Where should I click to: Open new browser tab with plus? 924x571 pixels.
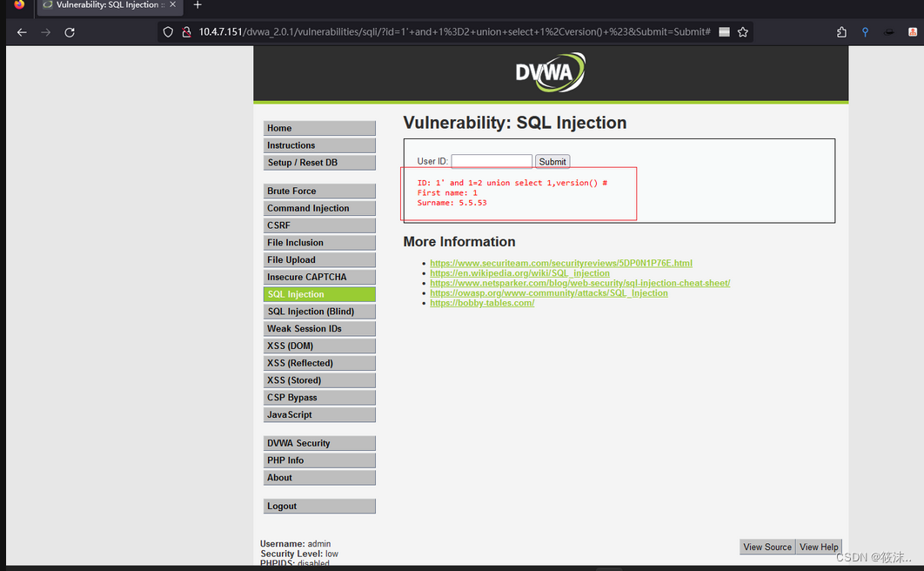point(198,5)
